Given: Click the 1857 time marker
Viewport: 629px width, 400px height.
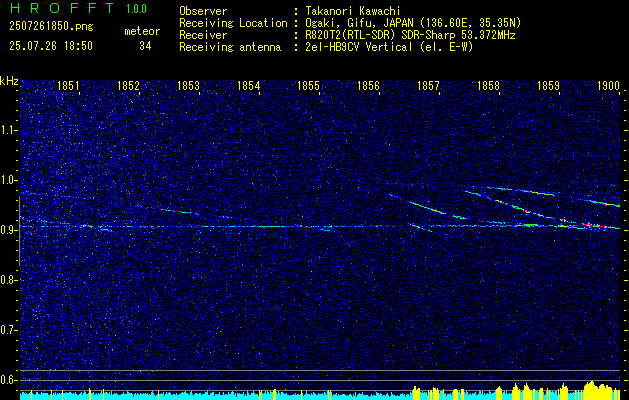Looking at the screenshot, I should [x=428, y=85].
